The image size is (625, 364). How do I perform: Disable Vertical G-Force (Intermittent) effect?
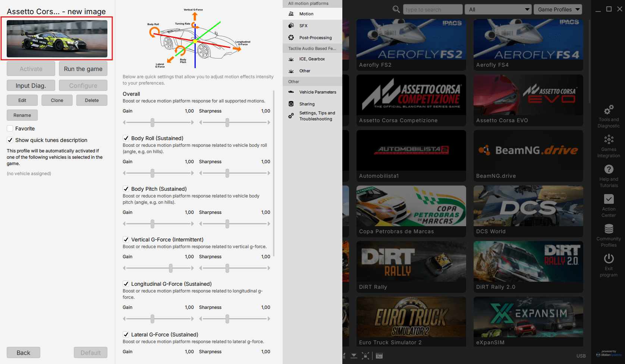tap(126, 240)
